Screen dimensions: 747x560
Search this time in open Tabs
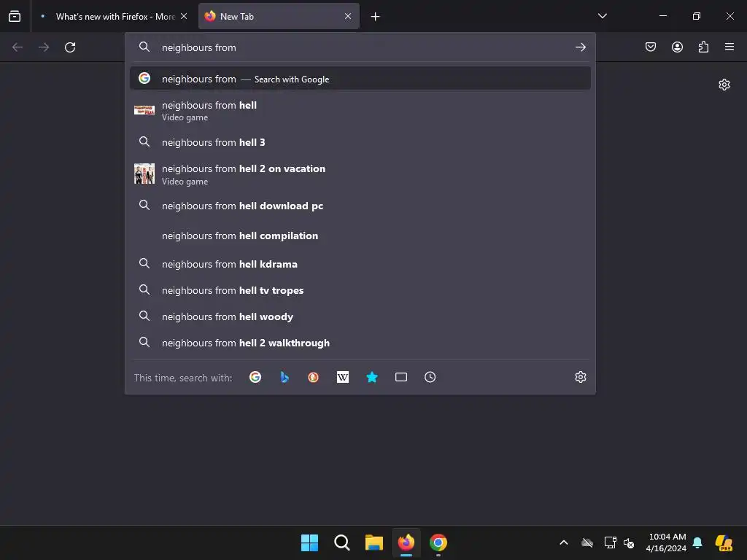click(x=401, y=377)
